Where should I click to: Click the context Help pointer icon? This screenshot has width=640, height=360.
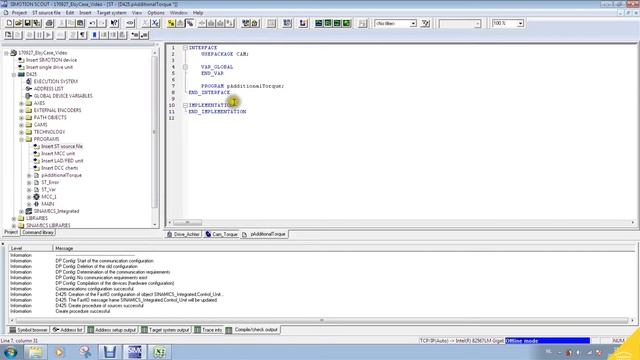click(115, 23)
